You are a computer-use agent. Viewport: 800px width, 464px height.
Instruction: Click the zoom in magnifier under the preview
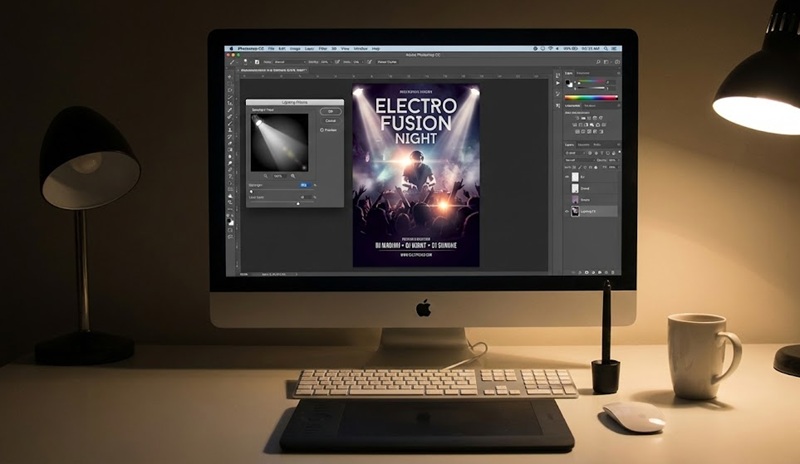[293, 176]
